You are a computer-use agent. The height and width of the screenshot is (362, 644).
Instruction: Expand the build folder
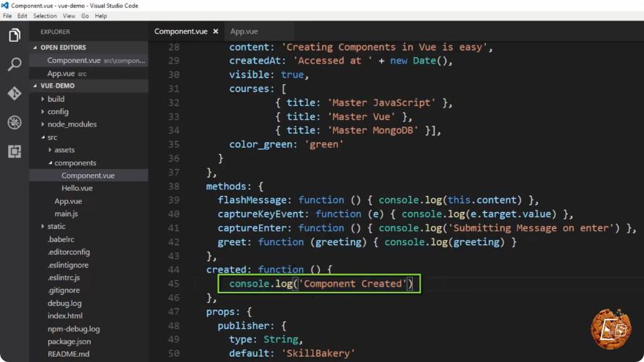click(56, 99)
